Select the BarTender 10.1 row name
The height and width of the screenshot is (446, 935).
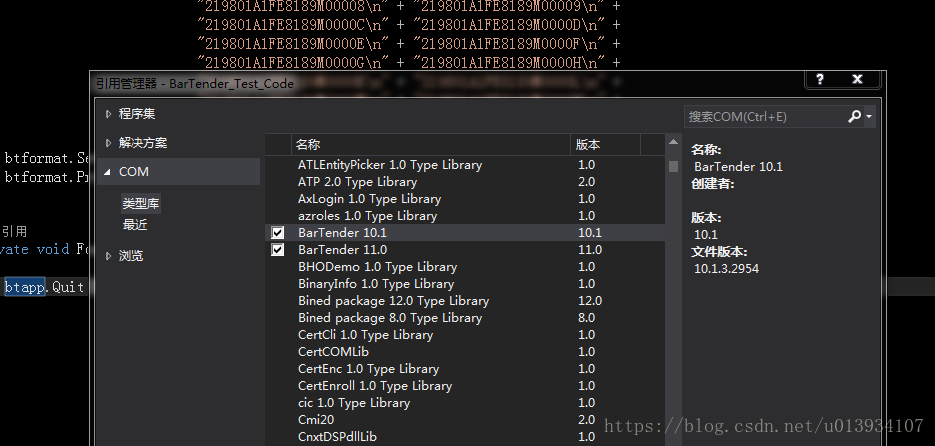pos(342,233)
